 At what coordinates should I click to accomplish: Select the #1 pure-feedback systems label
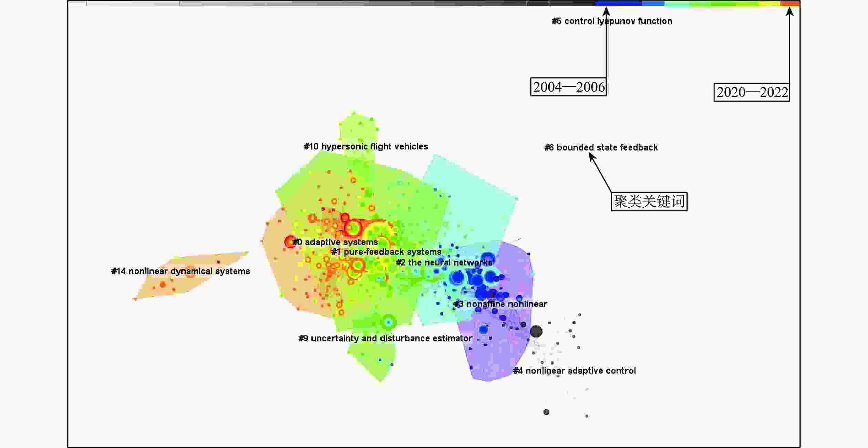pyautogui.click(x=386, y=252)
